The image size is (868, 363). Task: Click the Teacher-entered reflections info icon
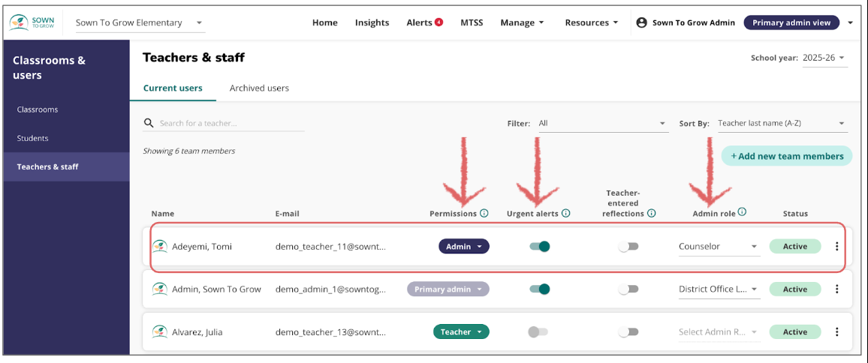[x=652, y=214]
